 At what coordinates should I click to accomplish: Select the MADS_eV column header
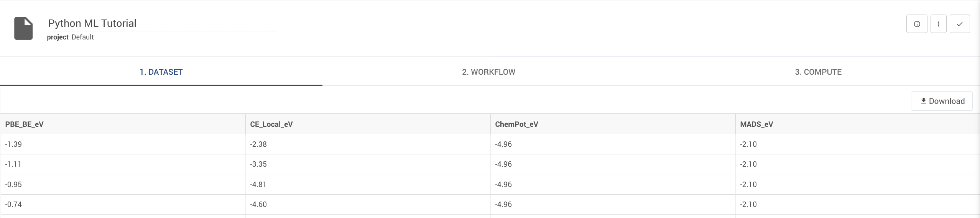tap(756, 124)
